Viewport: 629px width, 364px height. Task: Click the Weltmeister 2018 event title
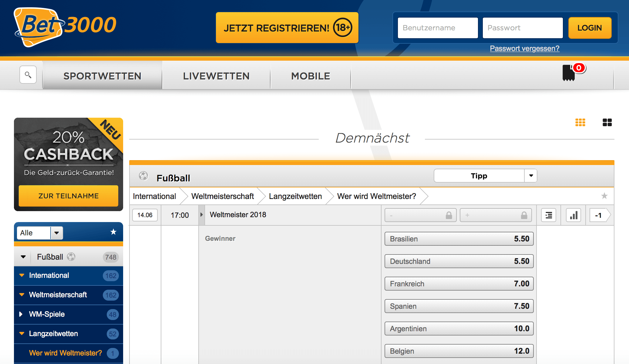coord(238,215)
